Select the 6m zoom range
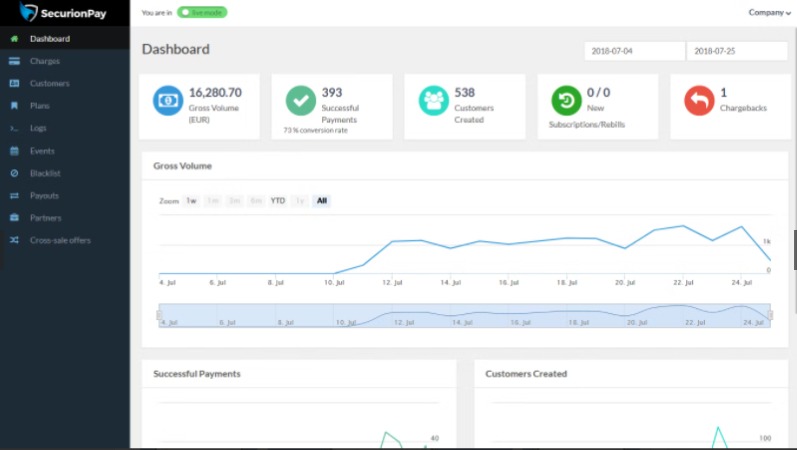Image resolution: width=797 pixels, height=450 pixels. 256,201
